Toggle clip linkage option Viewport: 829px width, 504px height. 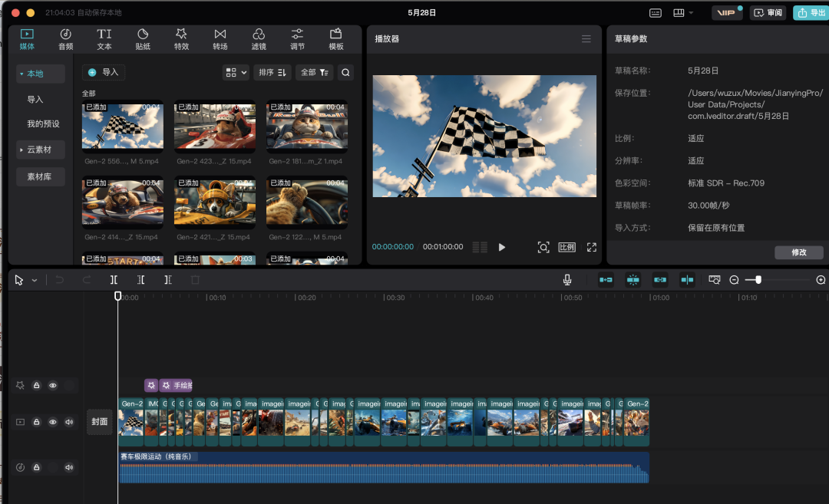click(660, 280)
